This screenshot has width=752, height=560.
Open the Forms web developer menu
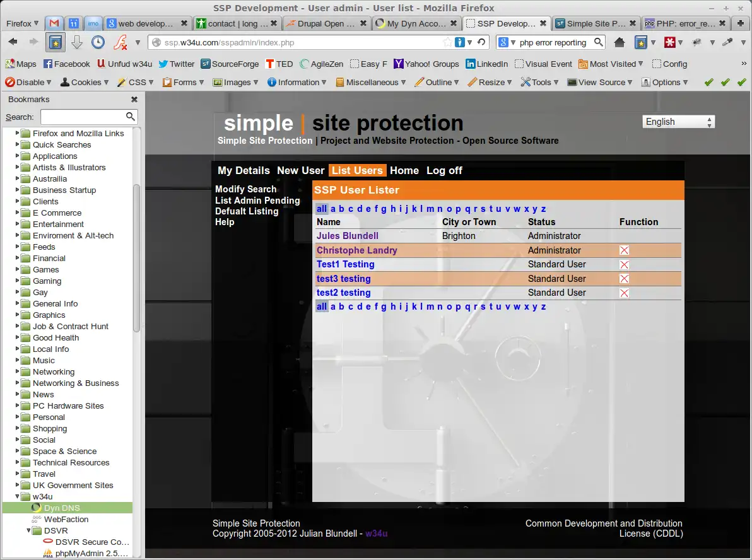(x=183, y=82)
